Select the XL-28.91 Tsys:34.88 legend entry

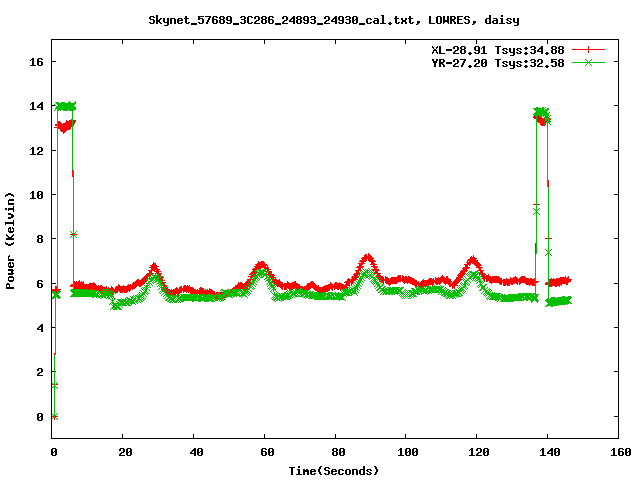pos(498,50)
